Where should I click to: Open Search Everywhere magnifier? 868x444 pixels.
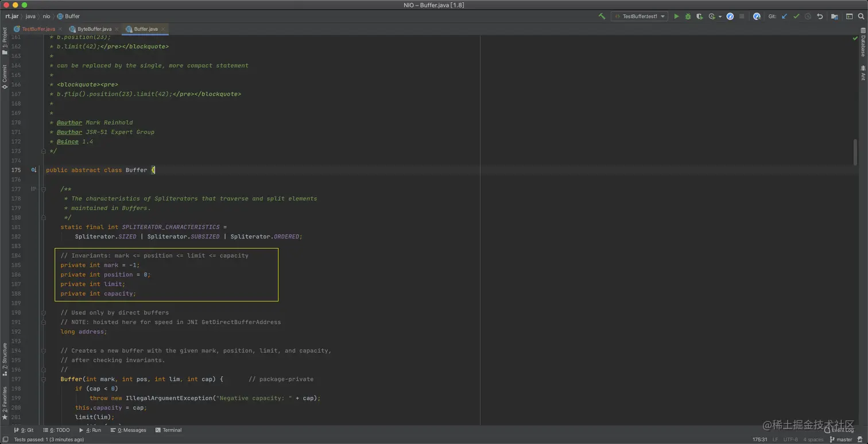point(861,17)
